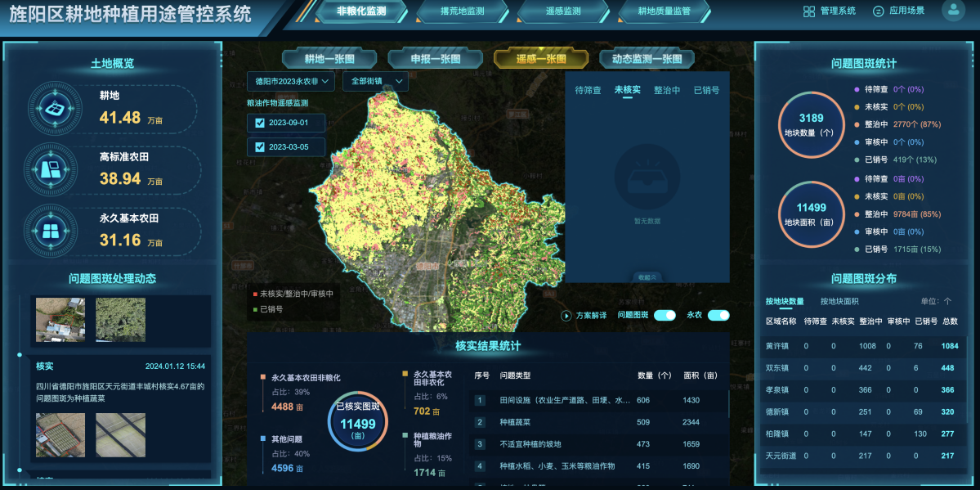
Task: Click the 应用场景 round icon
Action: 879,11
